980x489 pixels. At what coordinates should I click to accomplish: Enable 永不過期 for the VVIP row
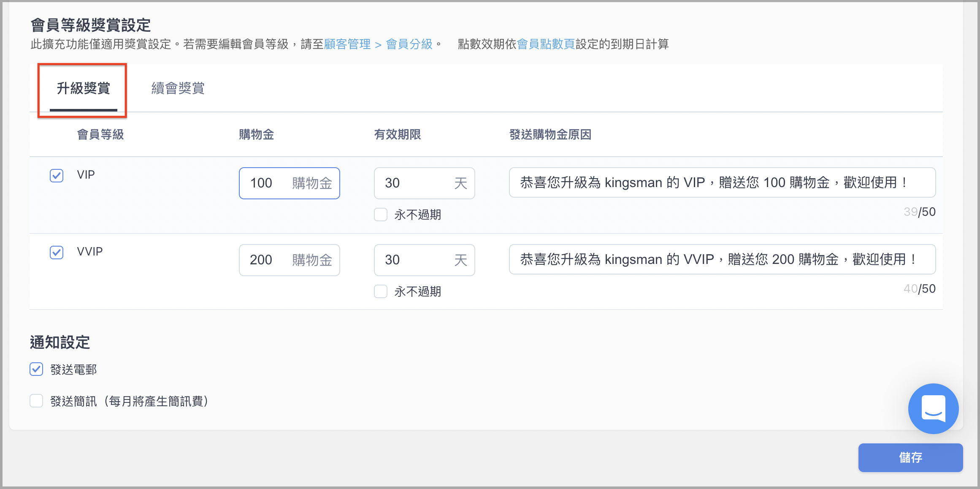coord(381,291)
